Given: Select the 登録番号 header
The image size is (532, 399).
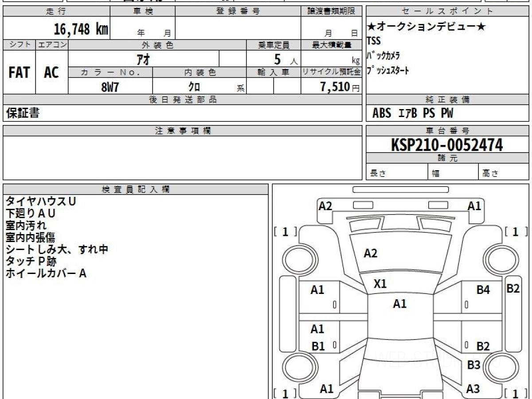Looking at the screenshot, I should click(x=238, y=12).
